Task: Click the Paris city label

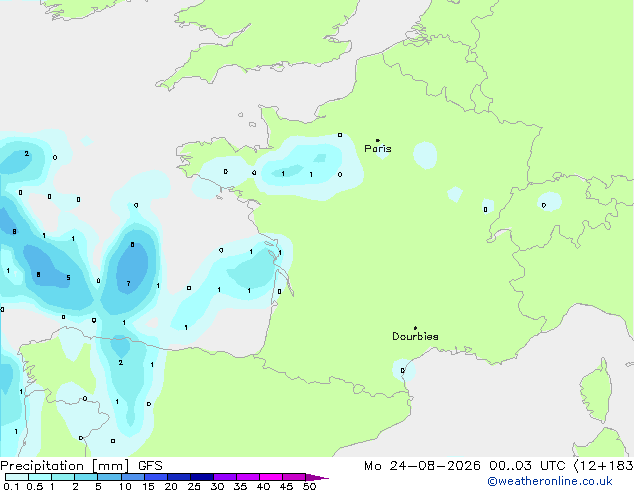Action: (x=378, y=149)
